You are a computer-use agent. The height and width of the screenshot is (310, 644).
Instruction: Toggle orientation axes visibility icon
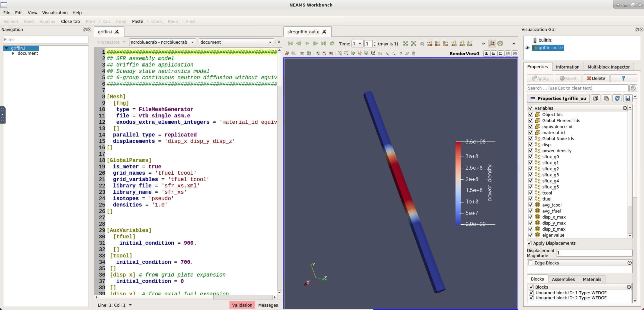(x=492, y=43)
